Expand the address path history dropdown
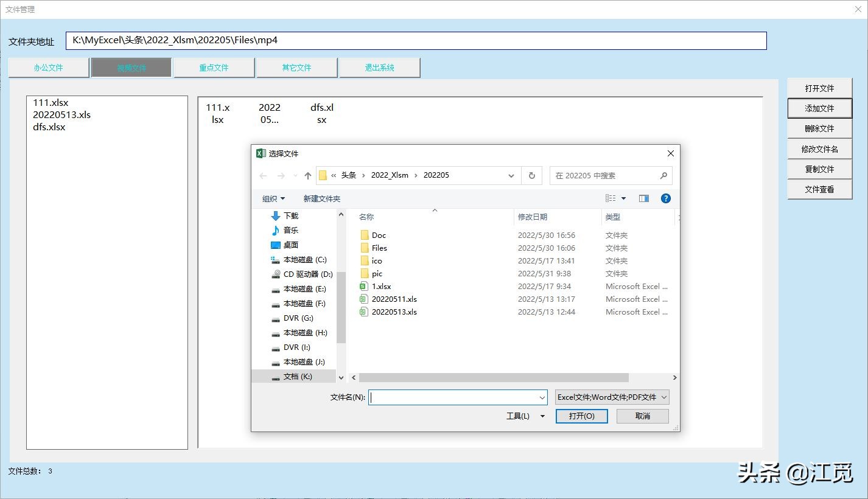868x499 pixels. tap(511, 175)
